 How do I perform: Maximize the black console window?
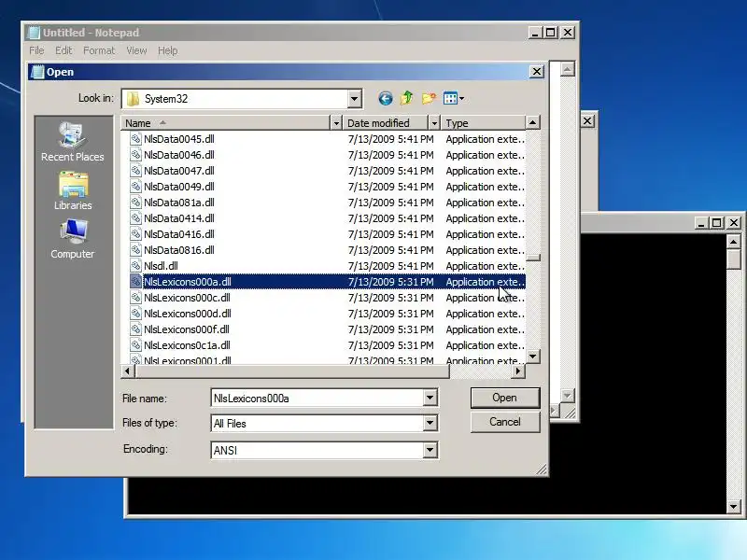tap(717, 223)
